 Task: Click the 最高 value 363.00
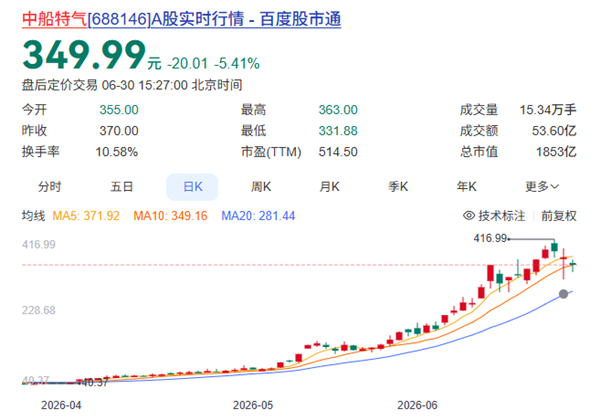click(338, 110)
